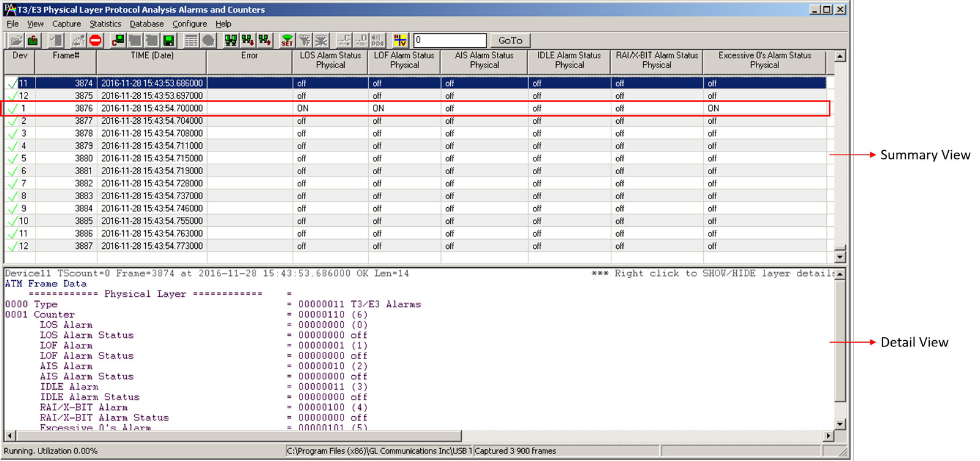
Task: Click LOS Alarm Status Physical column header
Action: (x=330, y=62)
